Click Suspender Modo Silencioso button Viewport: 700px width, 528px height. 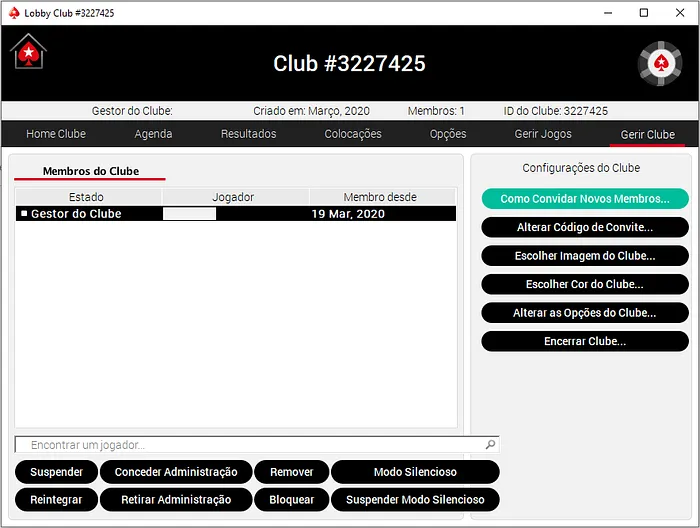[x=415, y=499]
